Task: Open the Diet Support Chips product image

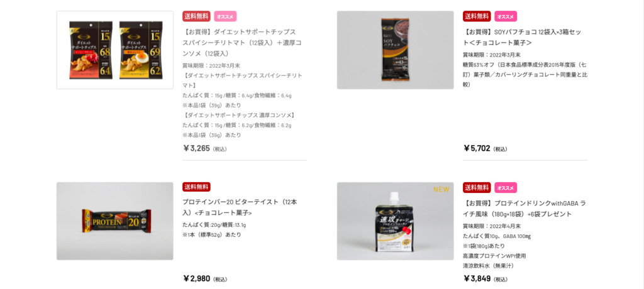Action: pos(115,50)
